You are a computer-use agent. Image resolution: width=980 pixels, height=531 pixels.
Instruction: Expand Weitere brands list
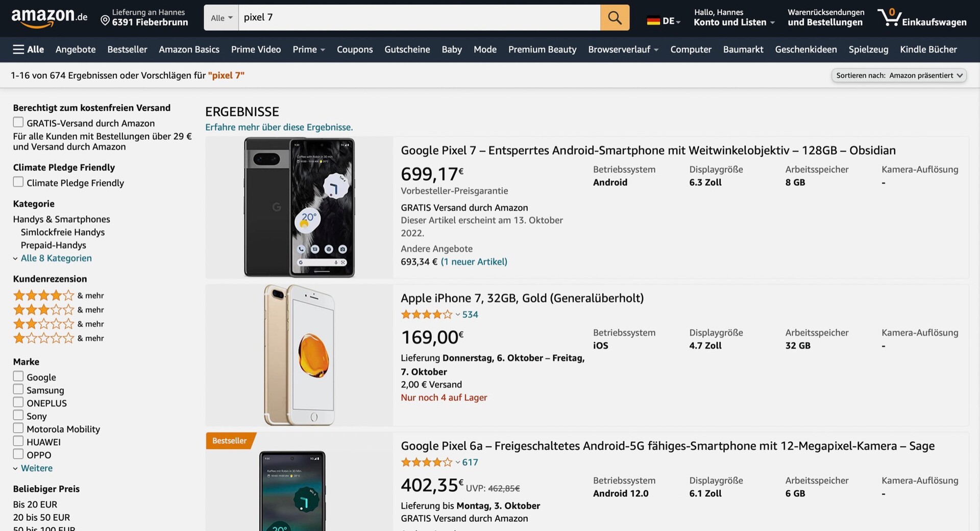pos(36,468)
